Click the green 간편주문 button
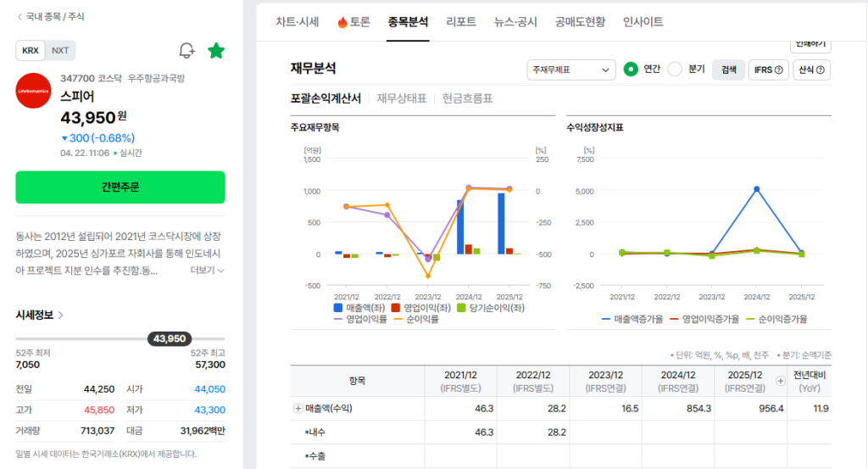Screen dimensions: 868x469 pyautogui.click(x=120, y=187)
